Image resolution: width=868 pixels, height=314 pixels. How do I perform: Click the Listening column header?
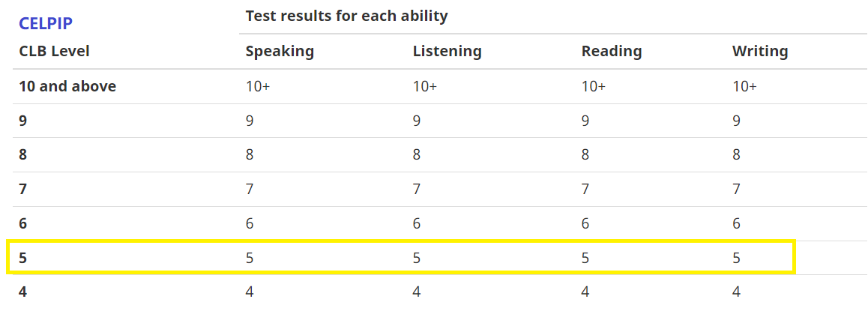(x=447, y=52)
